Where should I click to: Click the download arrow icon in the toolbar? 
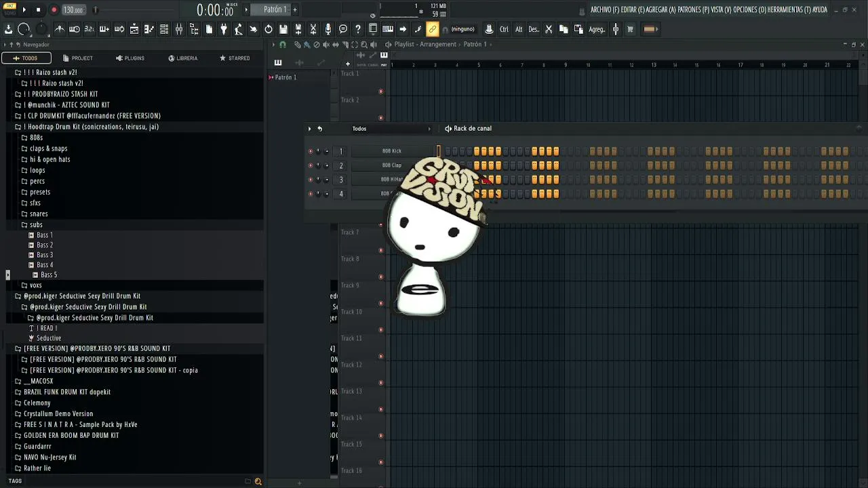(8, 29)
